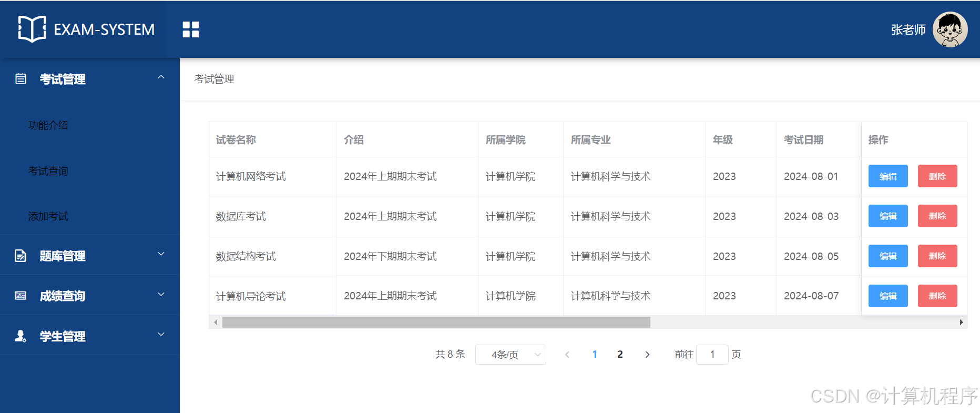Image resolution: width=980 pixels, height=413 pixels.
Task: Select page 1 in pagination
Action: tap(595, 355)
